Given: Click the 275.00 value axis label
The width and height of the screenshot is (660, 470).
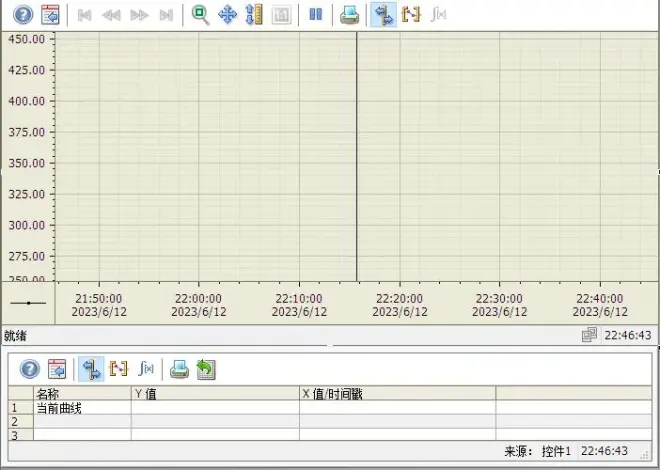Looking at the screenshot, I should point(27,256).
